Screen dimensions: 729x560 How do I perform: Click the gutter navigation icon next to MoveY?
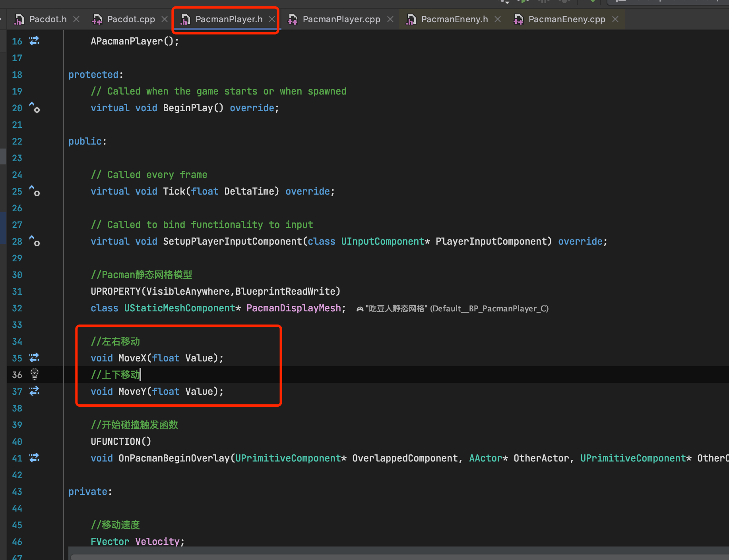click(x=34, y=391)
